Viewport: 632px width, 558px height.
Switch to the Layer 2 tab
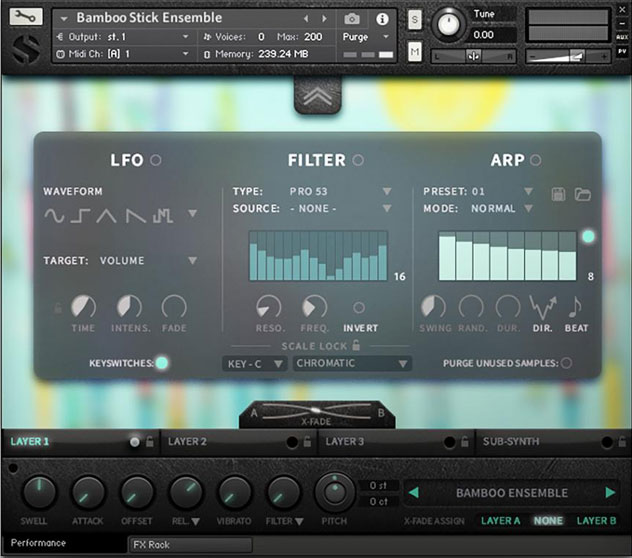188,441
